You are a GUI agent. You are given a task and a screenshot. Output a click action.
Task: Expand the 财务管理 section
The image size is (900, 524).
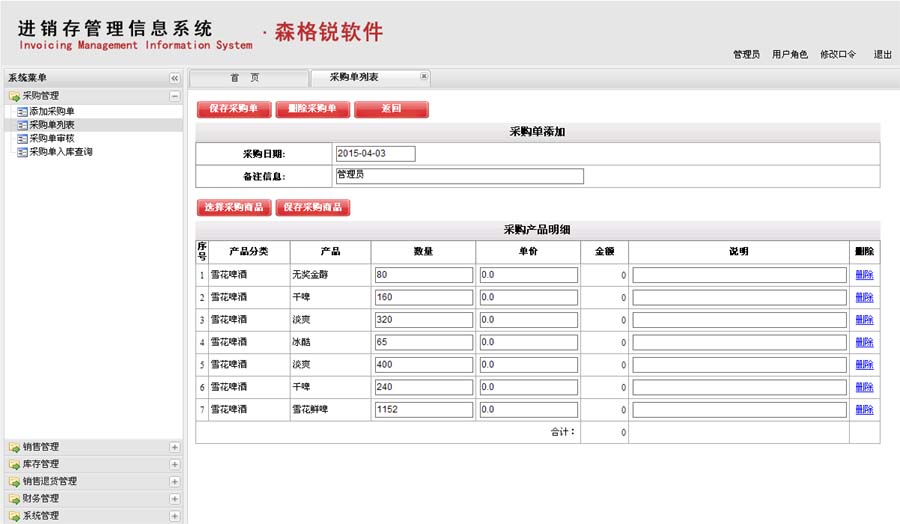coord(175,498)
